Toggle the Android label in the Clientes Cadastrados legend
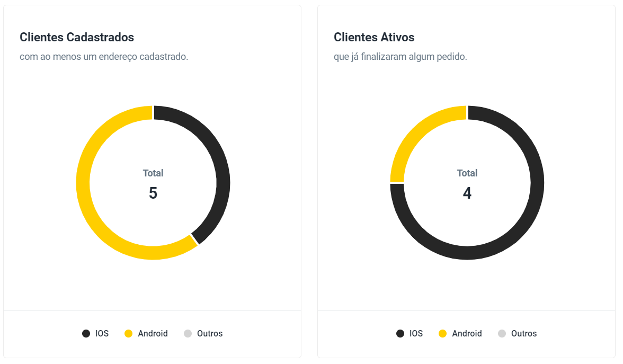Viewport: 623px width, 364px height. 153,334
